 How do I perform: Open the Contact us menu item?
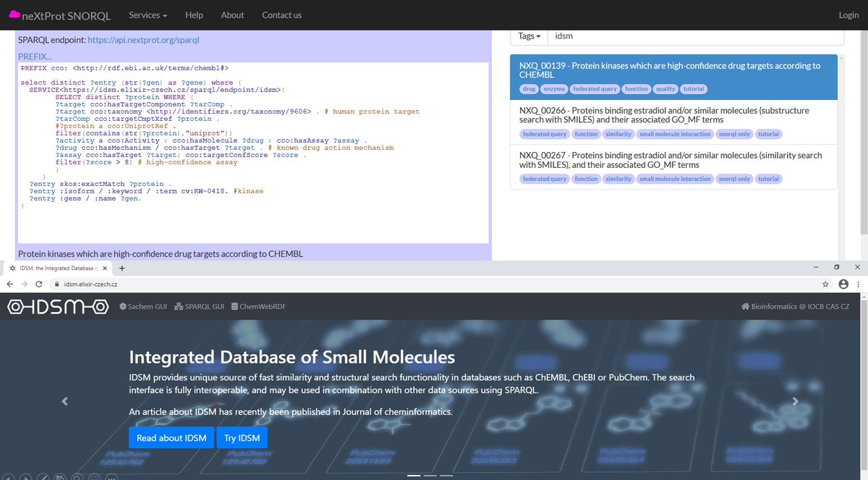(282, 14)
